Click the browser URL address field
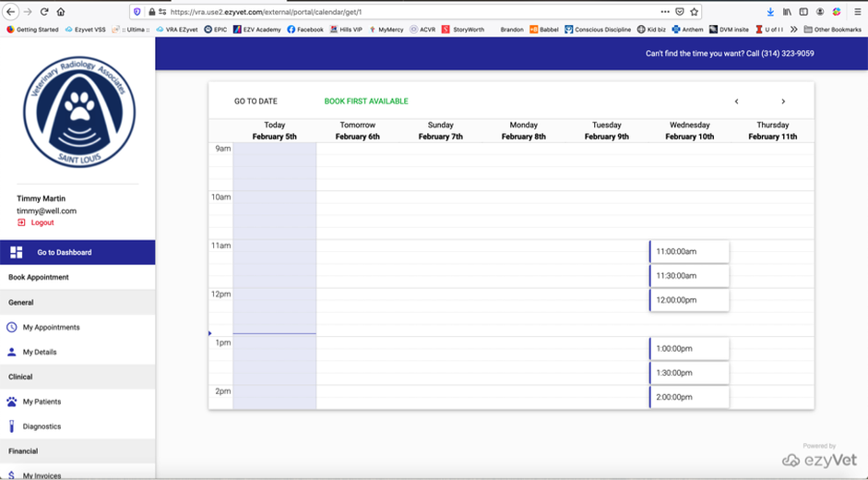 click(x=406, y=12)
